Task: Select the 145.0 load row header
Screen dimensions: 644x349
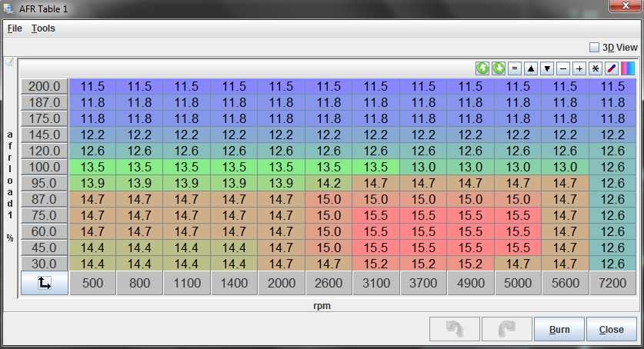Action: (45, 135)
